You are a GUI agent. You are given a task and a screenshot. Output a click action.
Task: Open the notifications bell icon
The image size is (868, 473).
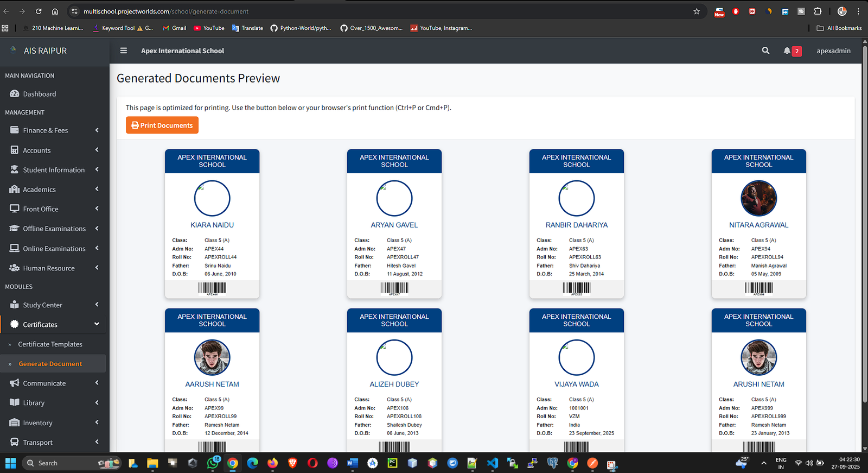point(787,51)
